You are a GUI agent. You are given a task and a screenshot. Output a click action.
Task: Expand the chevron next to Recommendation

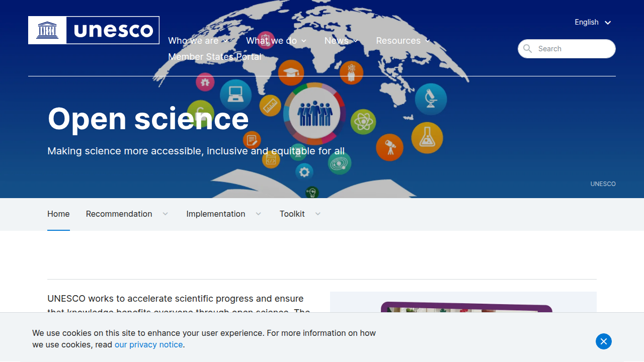(165, 214)
